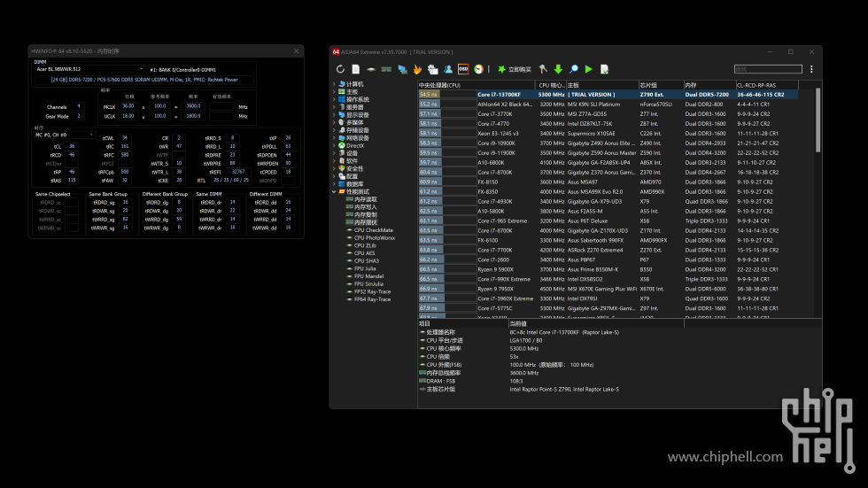Screen dimensions: 868x488
Task: Select CPU ZLib benchmark
Action: (365, 245)
